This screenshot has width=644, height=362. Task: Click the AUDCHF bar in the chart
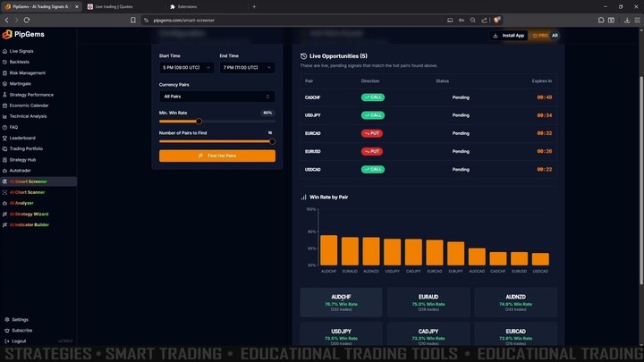328,250
